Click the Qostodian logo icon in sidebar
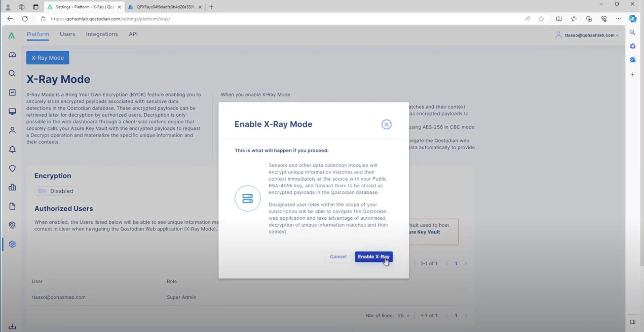The width and height of the screenshot is (644, 332). pos(11,35)
